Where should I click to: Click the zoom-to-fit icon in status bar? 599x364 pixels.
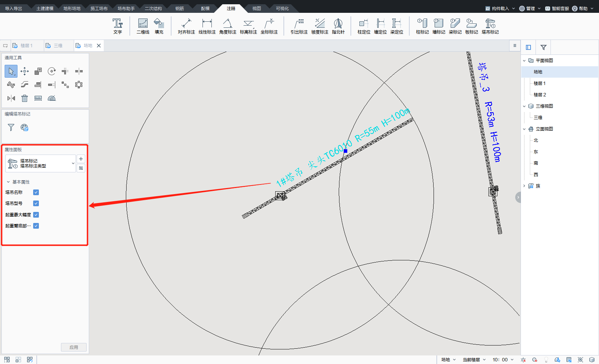point(580,360)
